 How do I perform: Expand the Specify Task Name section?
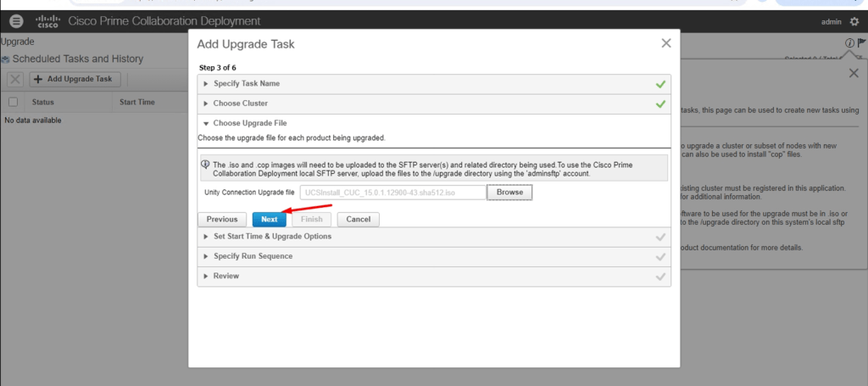pos(246,84)
